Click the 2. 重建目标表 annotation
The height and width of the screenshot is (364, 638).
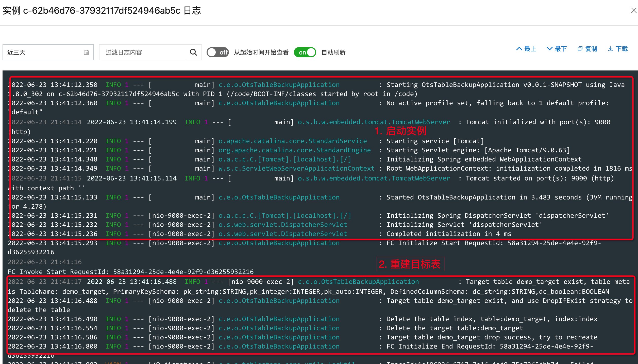point(410,264)
